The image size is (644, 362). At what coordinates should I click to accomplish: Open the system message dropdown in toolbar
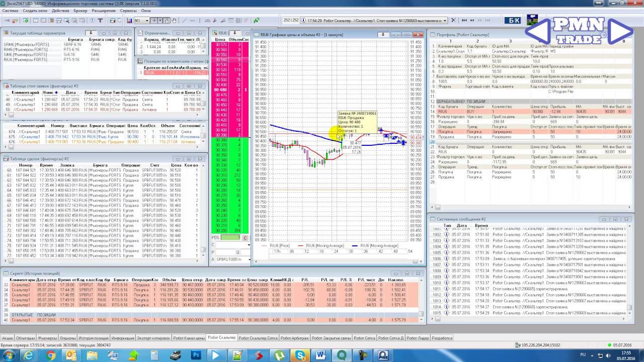[x=444, y=21]
